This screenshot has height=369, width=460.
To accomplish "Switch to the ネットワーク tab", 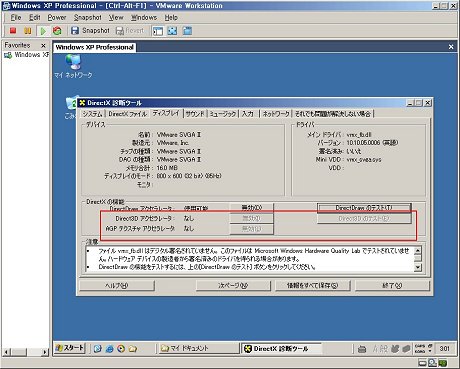I will pyautogui.click(x=276, y=114).
